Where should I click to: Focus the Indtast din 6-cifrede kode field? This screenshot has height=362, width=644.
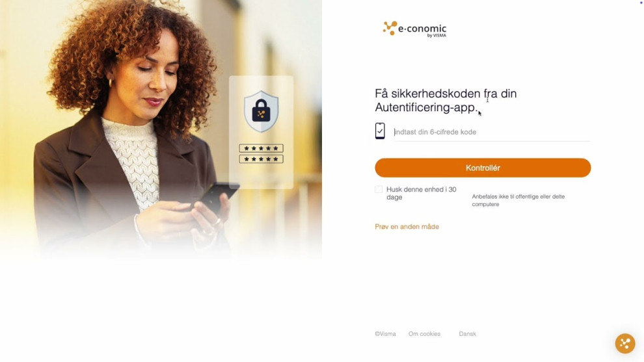pyautogui.click(x=492, y=132)
